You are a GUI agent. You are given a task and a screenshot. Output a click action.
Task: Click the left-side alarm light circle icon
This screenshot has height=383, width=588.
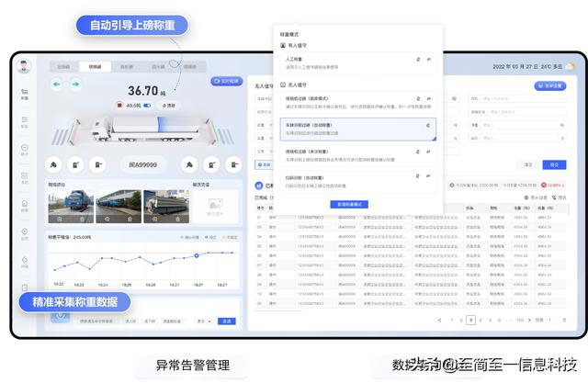(53, 164)
